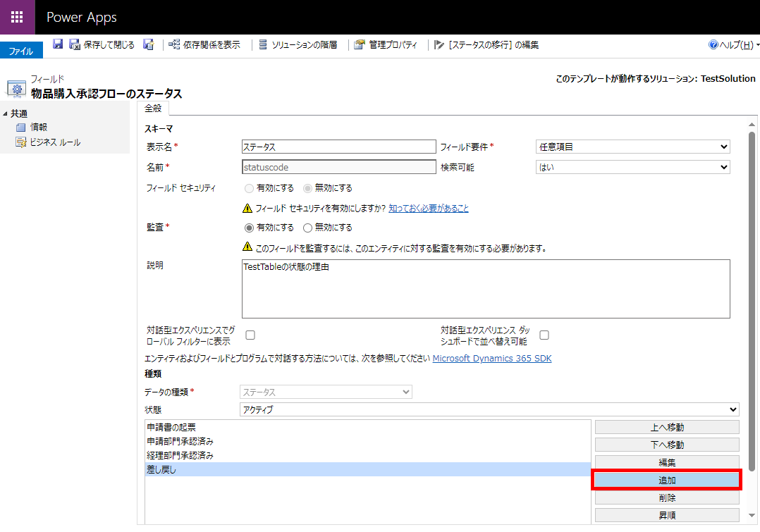This screenshot has width=760, height=532.
Task: Switch to the 全般 tab
Action: (153, 108)
